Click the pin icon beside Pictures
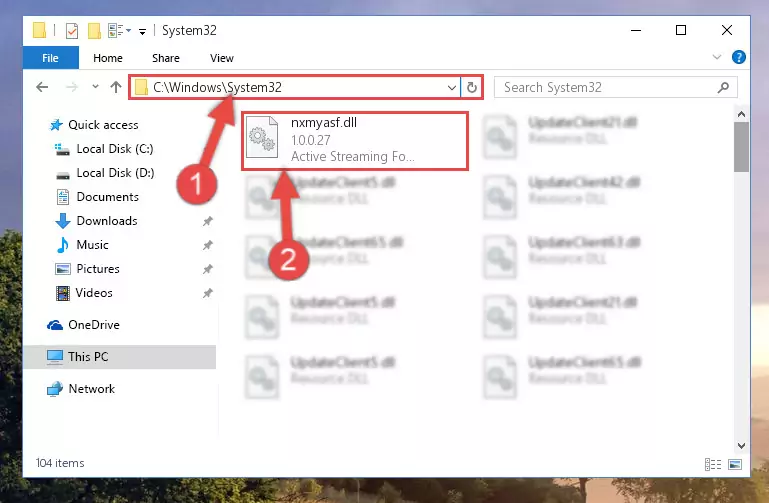Image resolution: width=769 pixels, height=503 pixels. click(208, 269)
